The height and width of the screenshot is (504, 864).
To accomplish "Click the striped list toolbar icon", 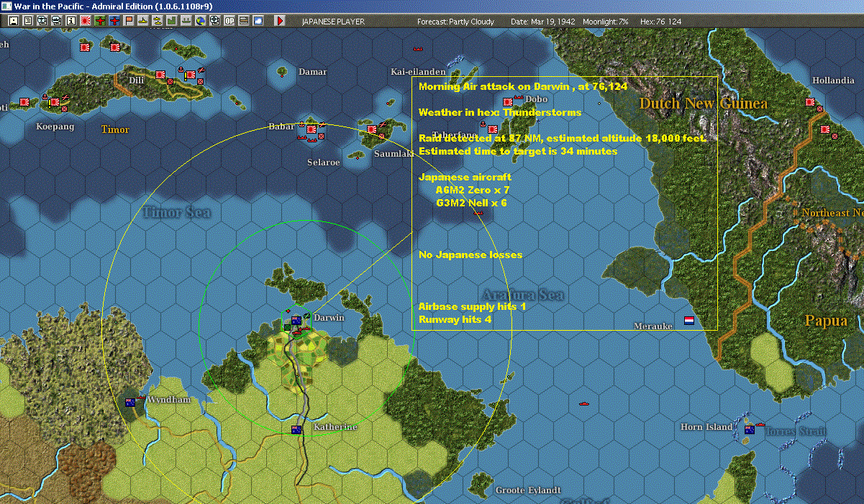I will pos(243,21).
